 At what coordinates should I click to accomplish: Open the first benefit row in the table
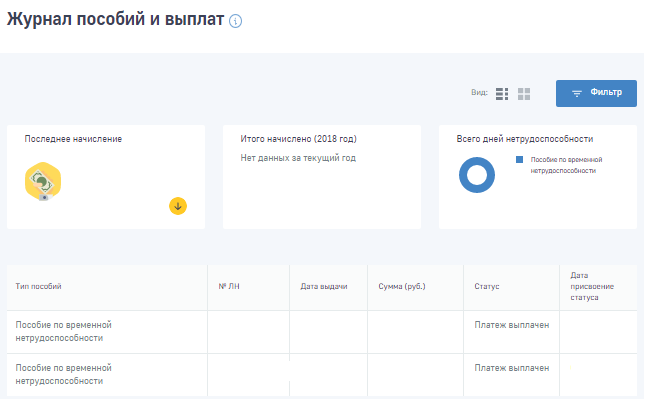pyautogui.click(x=64, y=331)
